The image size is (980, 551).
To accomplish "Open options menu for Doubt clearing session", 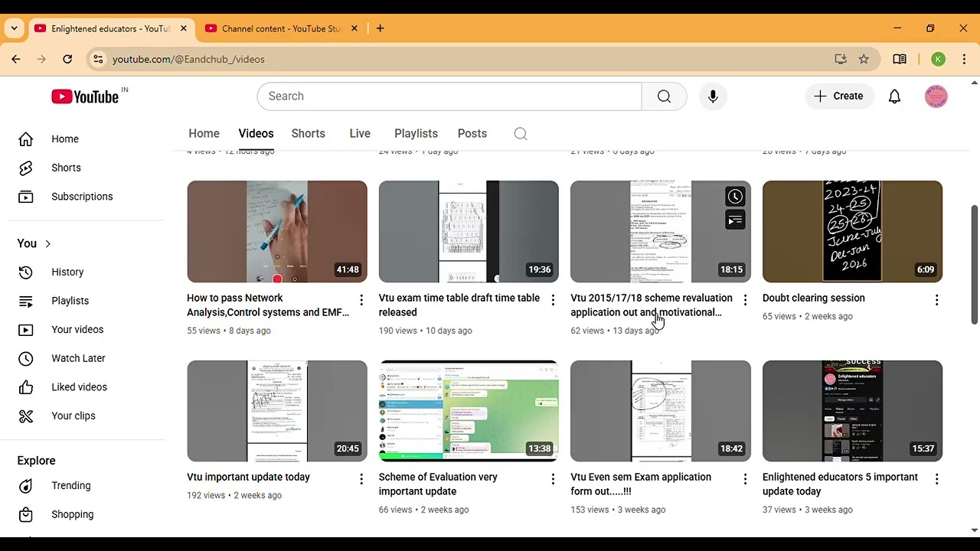I will tap(936, 300).
